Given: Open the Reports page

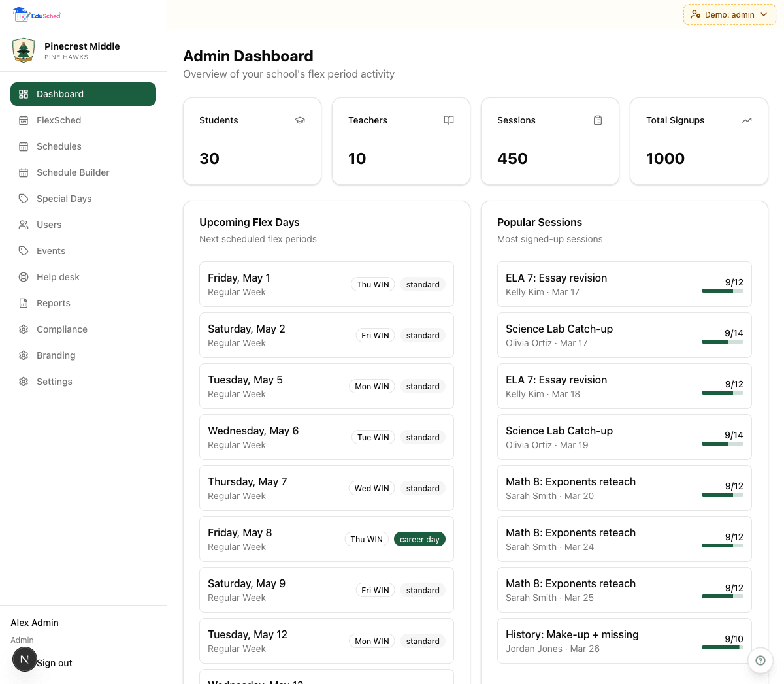Looking at the screenshot, I should [83, 303].
